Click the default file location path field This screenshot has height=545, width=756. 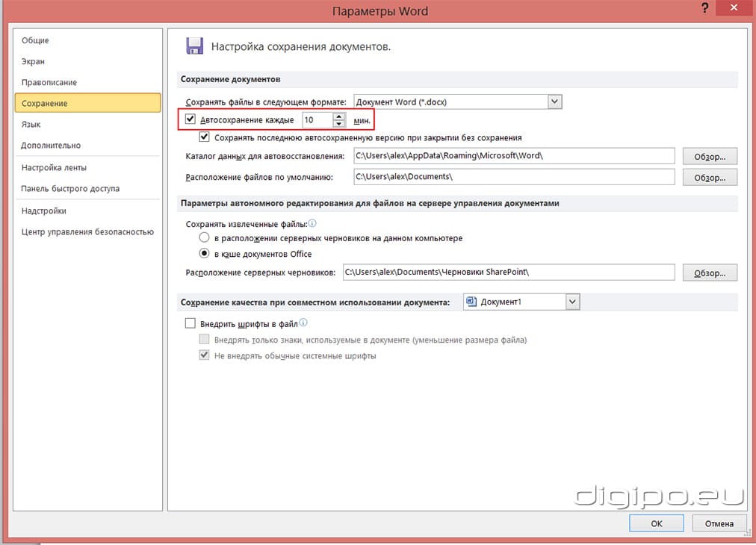[513, 177]
